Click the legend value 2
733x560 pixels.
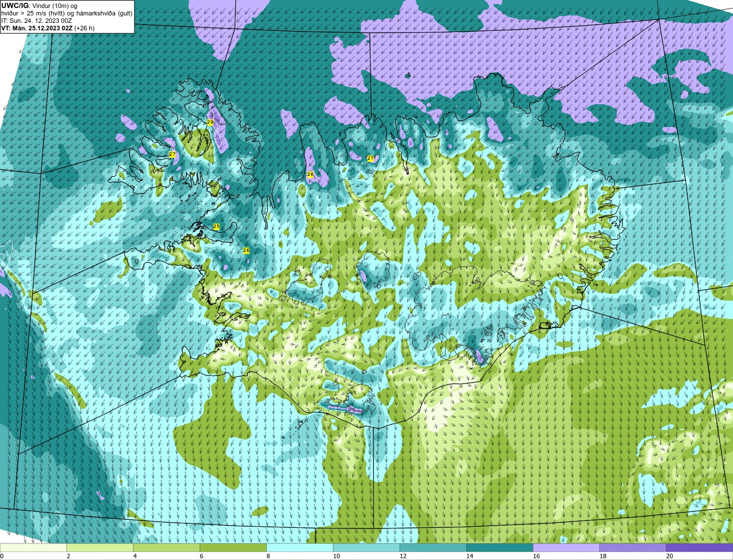(68, 556)
